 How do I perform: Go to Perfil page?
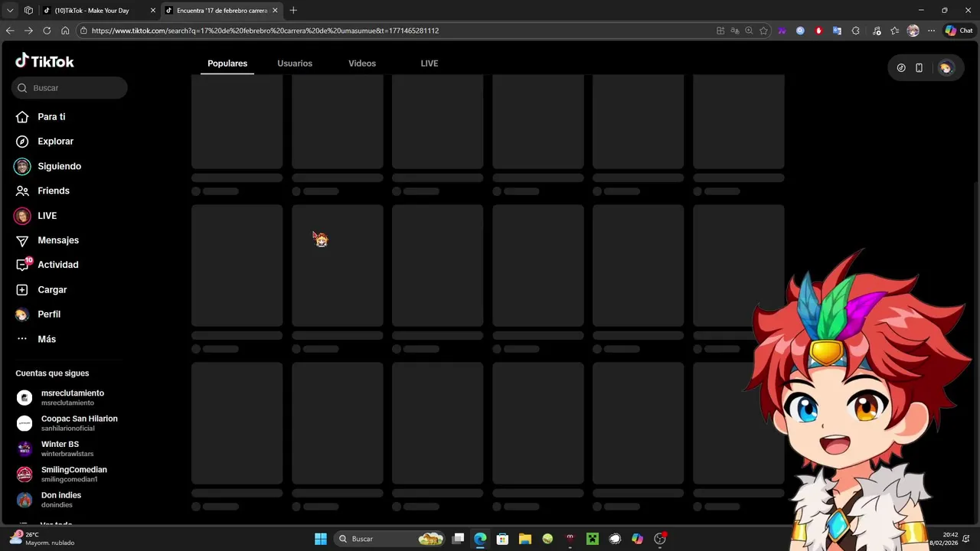[x=38, y=314]
